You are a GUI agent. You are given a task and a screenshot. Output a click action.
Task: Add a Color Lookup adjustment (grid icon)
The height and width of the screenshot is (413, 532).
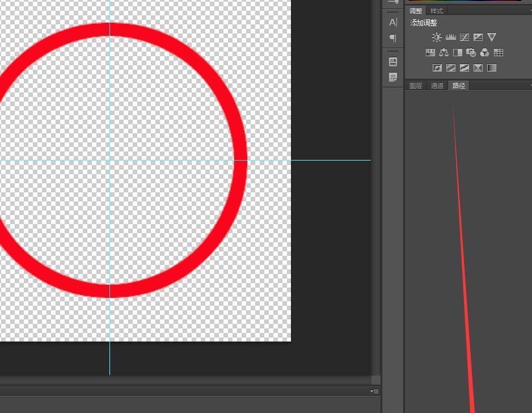(x=499, y=52)
